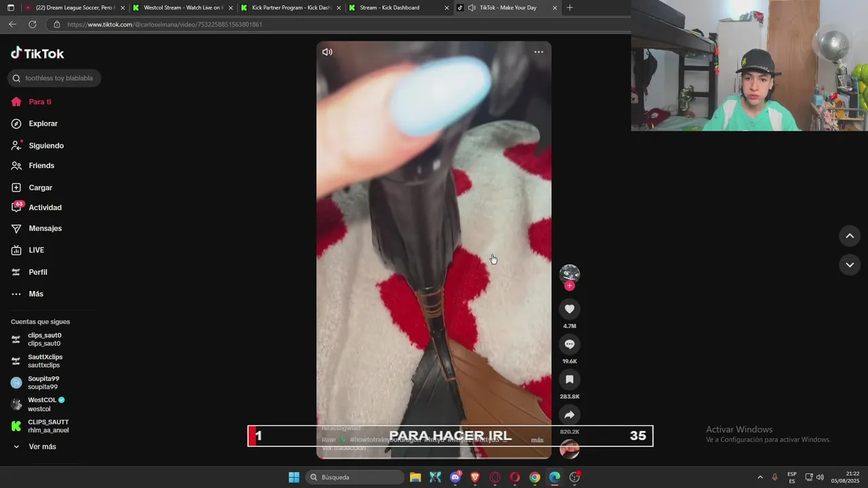Viewport: 868px width, 488px height.
Task: Click the taskbar Búsqueda search box
Action: point(354,477)
